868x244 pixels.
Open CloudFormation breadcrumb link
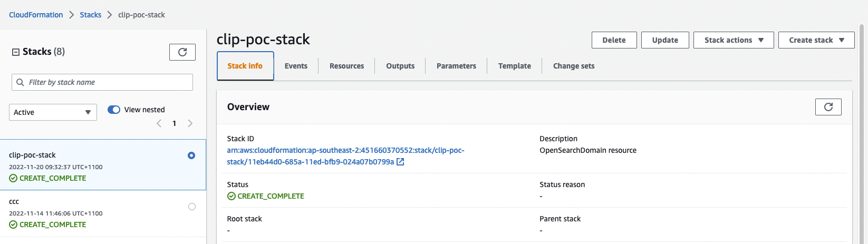(36, 15)
